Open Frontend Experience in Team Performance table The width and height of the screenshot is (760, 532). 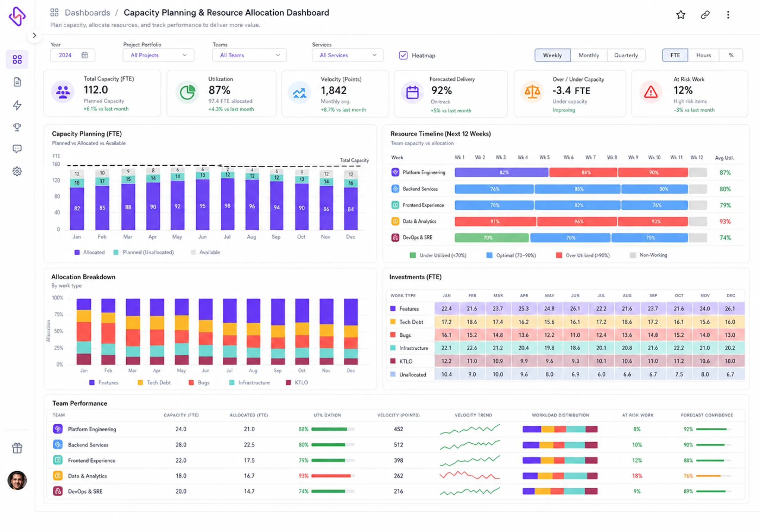pos(91,461)
